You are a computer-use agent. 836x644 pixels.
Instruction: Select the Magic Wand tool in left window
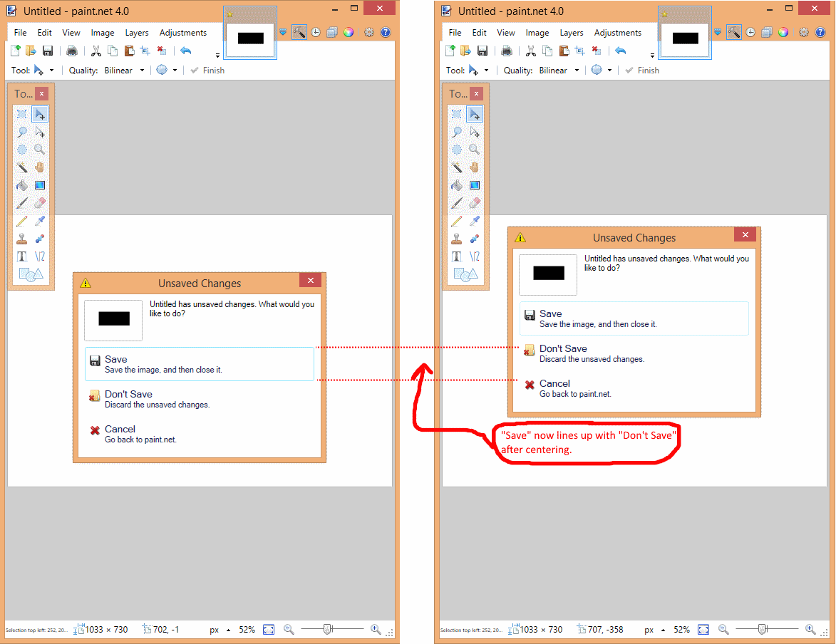[x=22, y=167]
